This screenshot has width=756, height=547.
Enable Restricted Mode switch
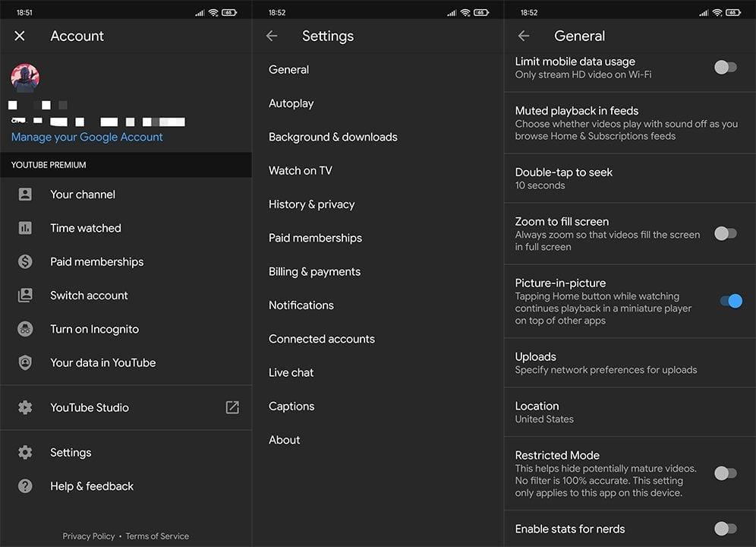(x=726, y=473)
